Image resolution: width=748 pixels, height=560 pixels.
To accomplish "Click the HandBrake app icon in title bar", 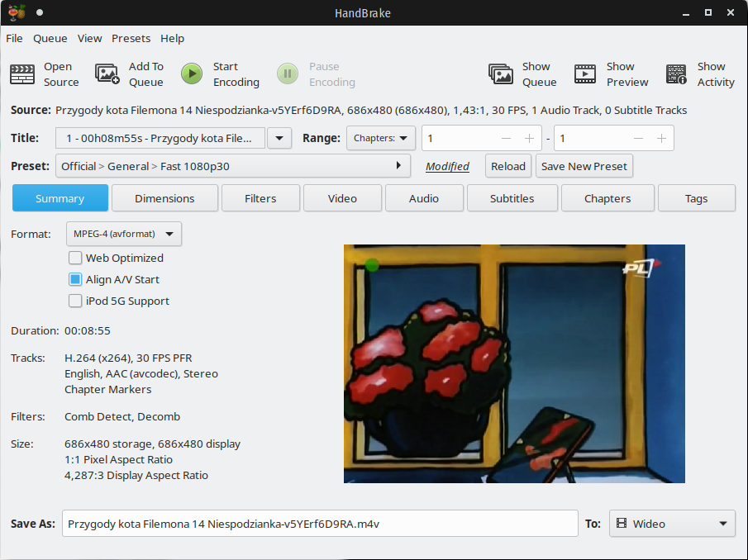I will (17, 12).
